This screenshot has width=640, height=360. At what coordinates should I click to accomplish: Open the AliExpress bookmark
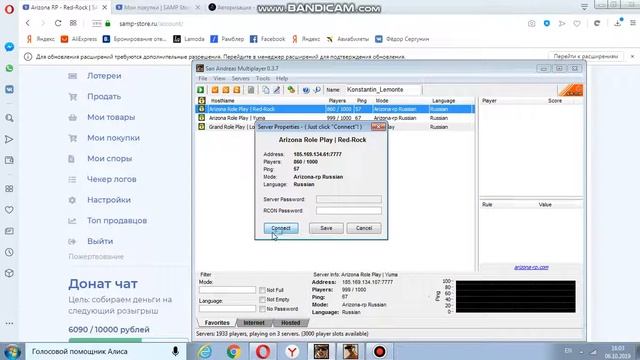click(x=79, y=39)
